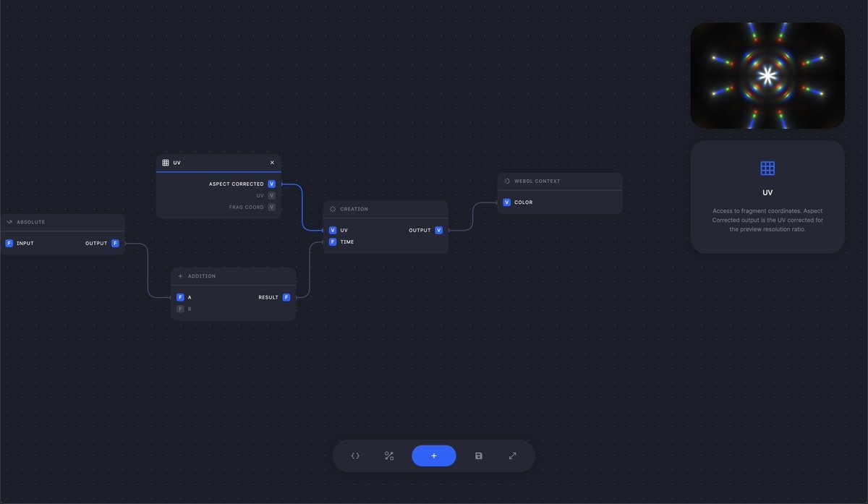The height and width of the screenshot is (504, 868).
Task: Toggle fullscreen with the expand arrows icon
Action: click(513, 456)
